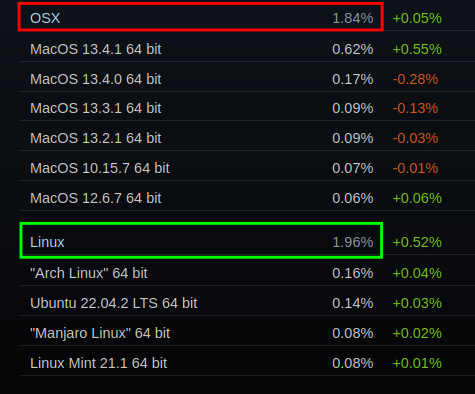Select the +0.06% change value

[417, 198]
